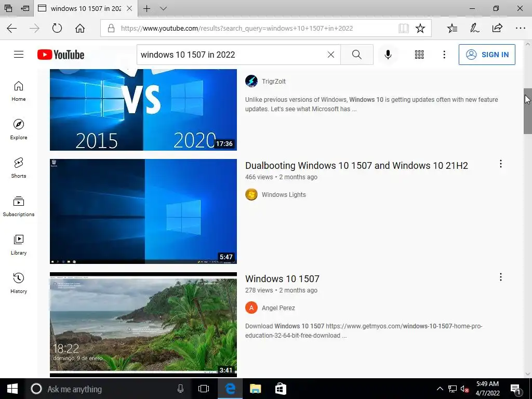Go back with browser back arrow
532x399 pixels.
pos(12,28)
